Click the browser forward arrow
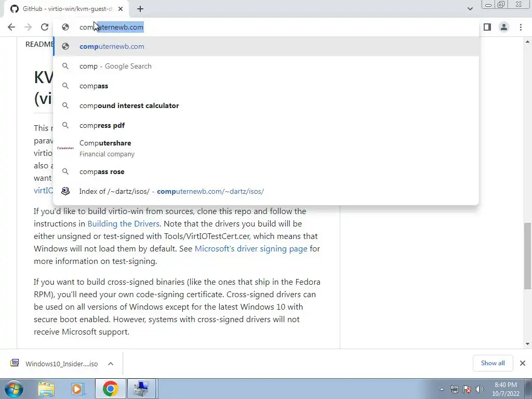This screenshot has width=532, height=399. 28,27
